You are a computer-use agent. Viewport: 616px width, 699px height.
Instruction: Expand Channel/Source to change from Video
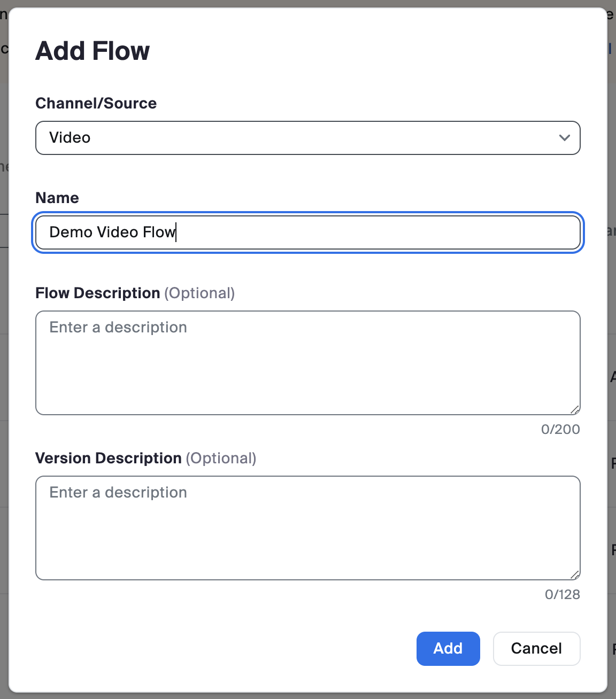(307, 138)
